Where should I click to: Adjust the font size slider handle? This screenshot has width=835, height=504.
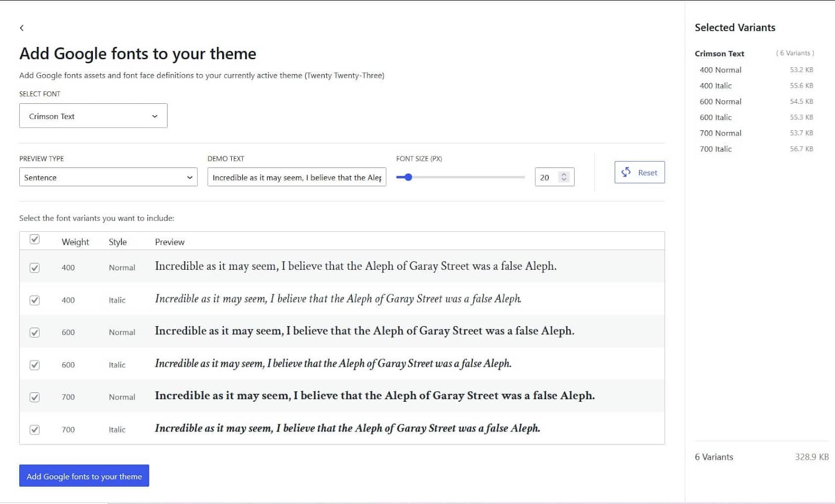click(x=409, y=177)
